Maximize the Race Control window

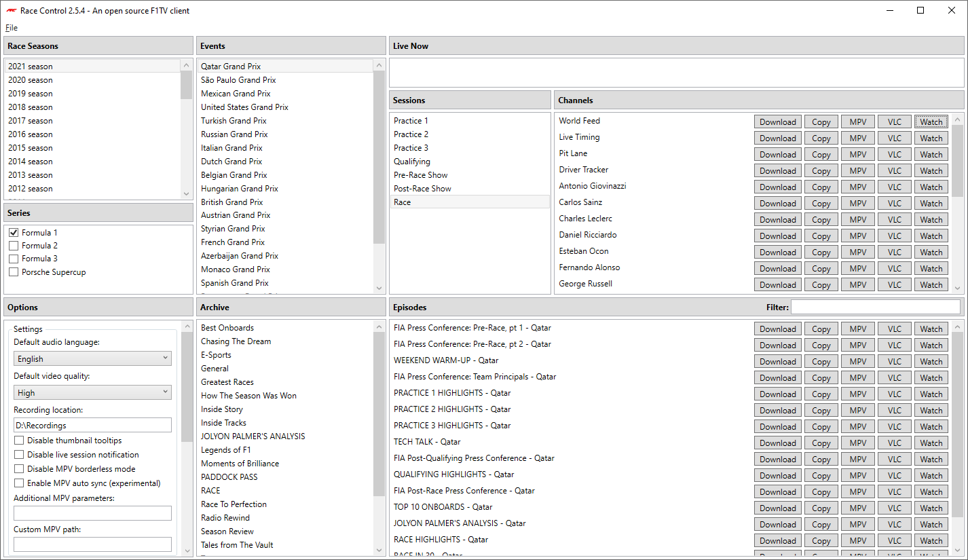[920, 10]
